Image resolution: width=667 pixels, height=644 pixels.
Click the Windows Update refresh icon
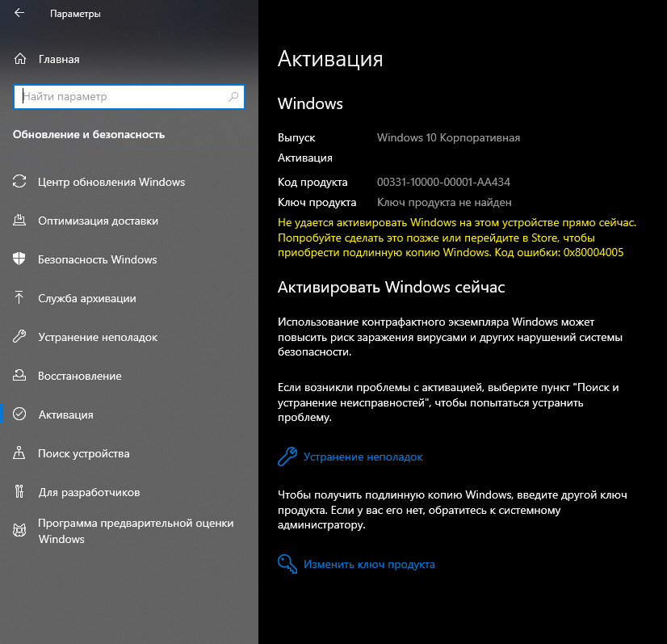19,181
